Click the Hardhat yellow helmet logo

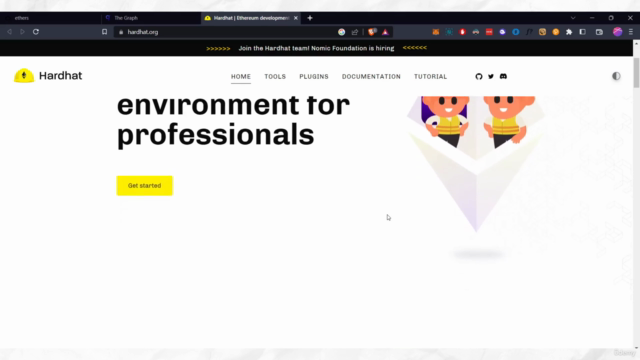(x=24, y=76)
